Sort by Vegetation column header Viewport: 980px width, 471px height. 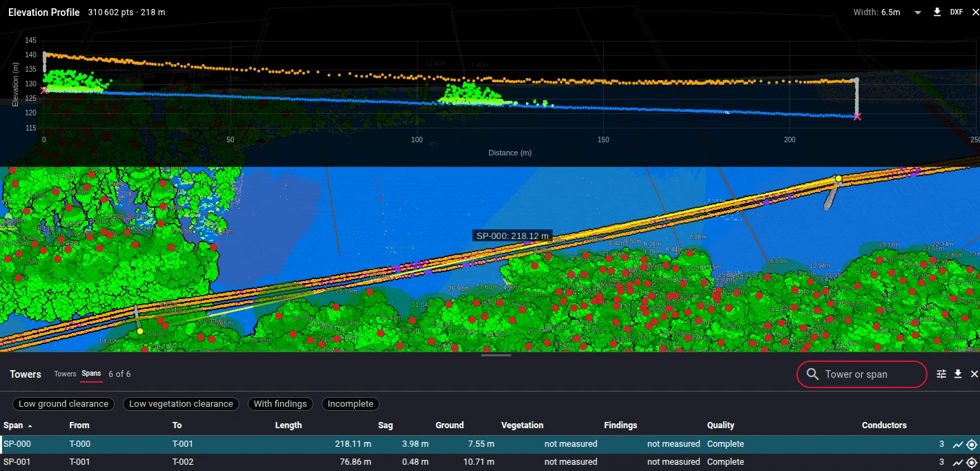[x=522, y=425]
